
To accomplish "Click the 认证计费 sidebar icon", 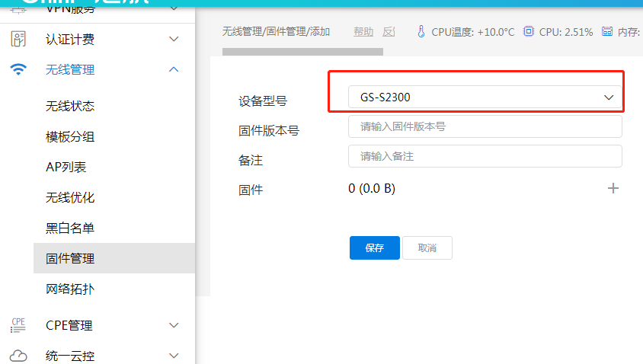I will click(18, 39).
